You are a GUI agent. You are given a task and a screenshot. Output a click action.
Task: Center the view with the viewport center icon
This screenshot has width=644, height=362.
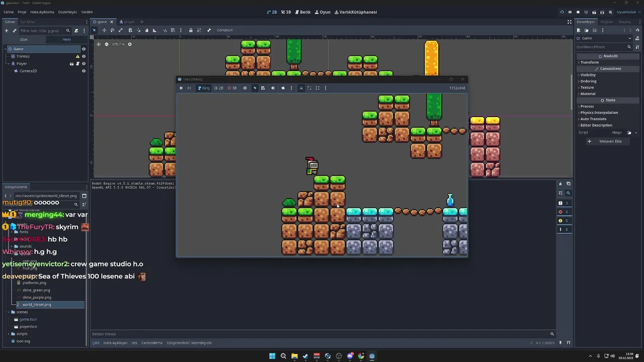99,44
